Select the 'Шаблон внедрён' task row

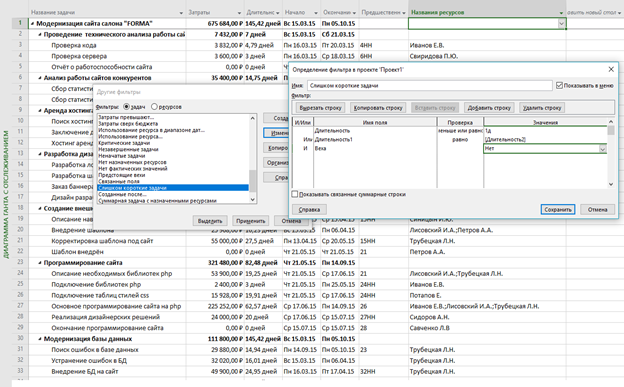click(x=77, y=252)
